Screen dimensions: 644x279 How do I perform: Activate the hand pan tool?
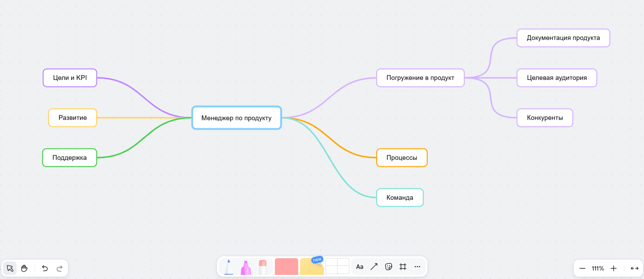pyautogui.click(x=24, y=268)
